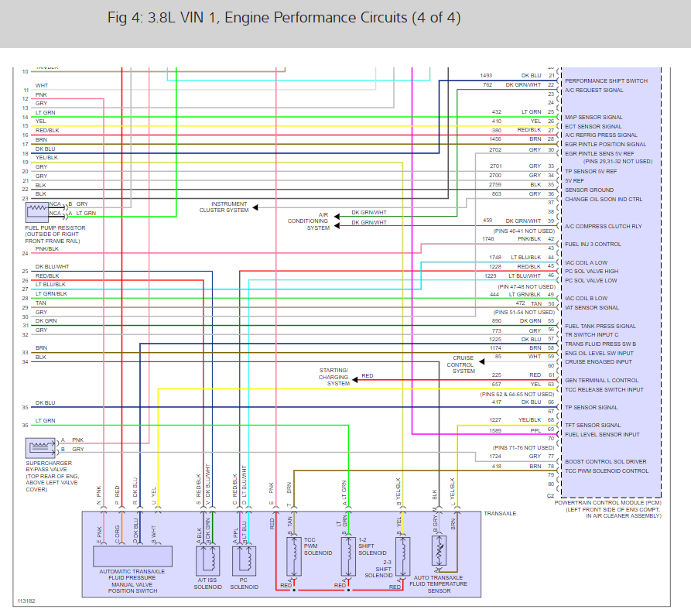This screenshot has height=616, width=691.
Task: Click diagram number '113182'
Action: pyautogui.click(x=26, y=601)
